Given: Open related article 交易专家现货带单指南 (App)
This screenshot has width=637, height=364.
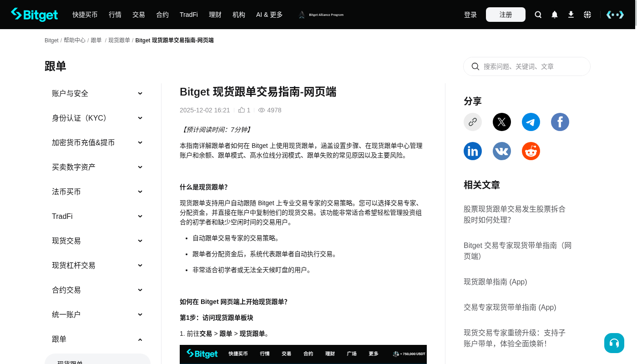Looking at the screenshot, I should [x=510, y=307].
